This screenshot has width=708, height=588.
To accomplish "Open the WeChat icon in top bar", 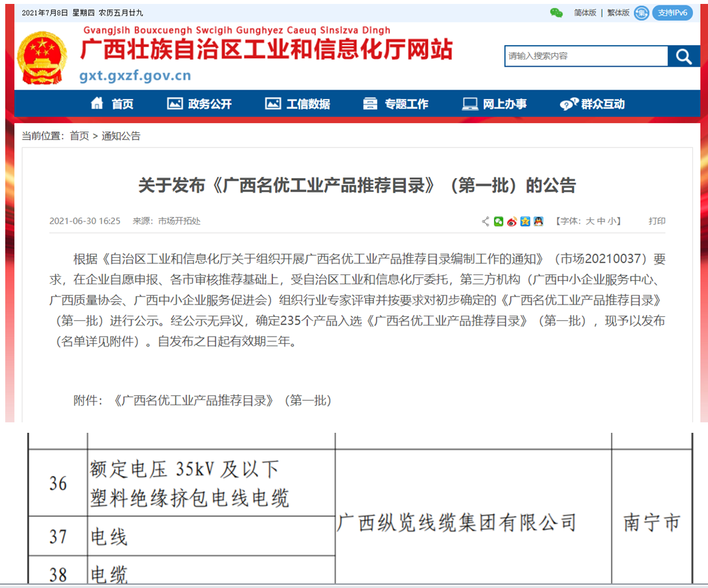I will pos(556,12).
